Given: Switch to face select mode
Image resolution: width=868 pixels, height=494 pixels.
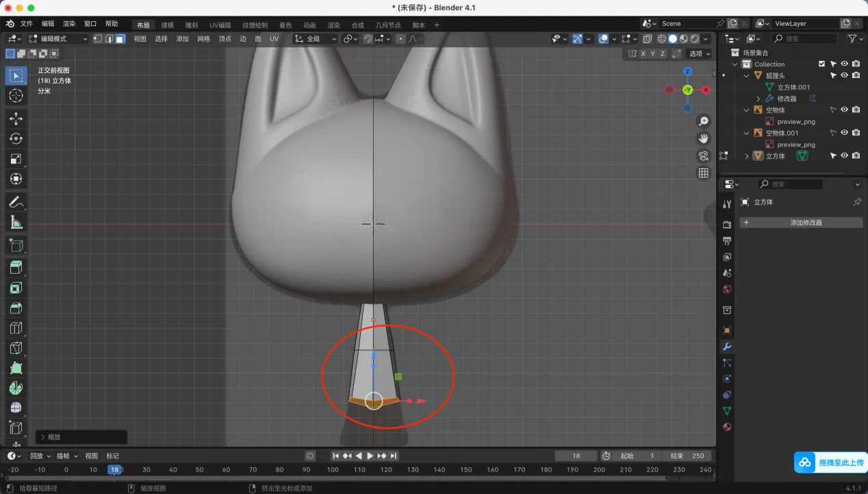Looking at the screenshot, I should (120, 39).
